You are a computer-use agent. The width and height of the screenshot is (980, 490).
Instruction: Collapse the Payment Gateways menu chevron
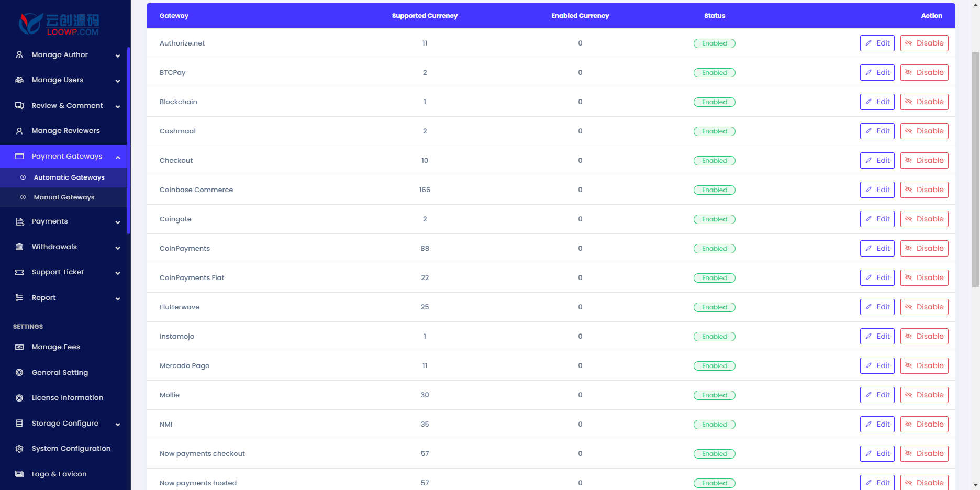coord(118,157)
